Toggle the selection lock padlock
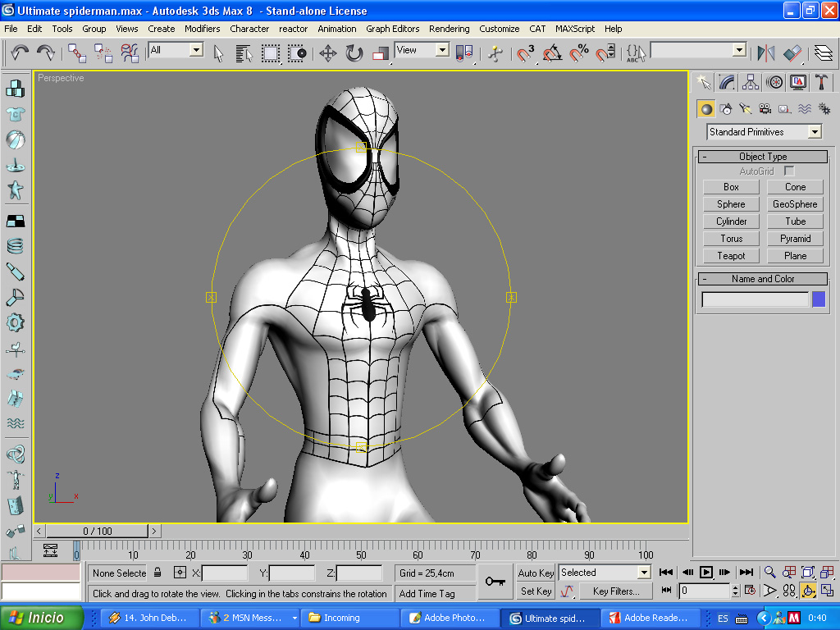Viewport: 840px width, 630px height. click(157, 573)
